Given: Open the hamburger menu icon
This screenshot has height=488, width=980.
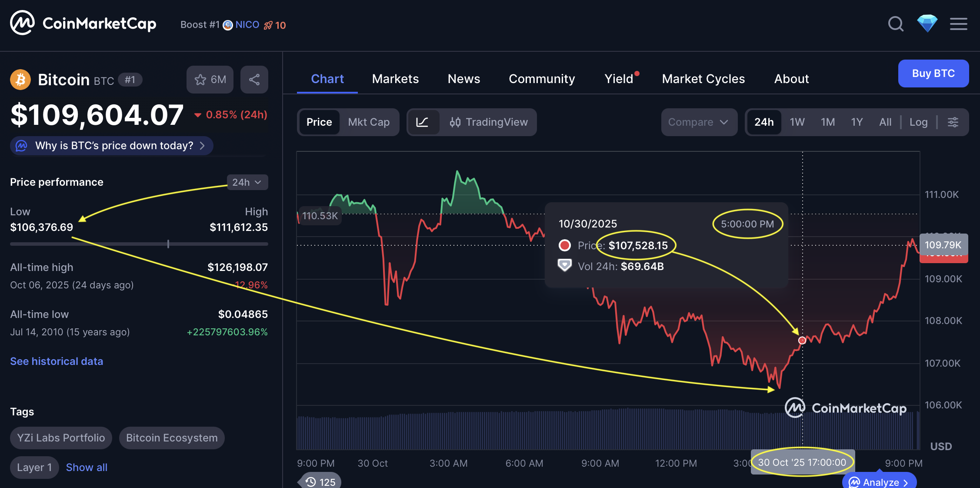Looking at the screenshot, I should click(x=958, y=24).
